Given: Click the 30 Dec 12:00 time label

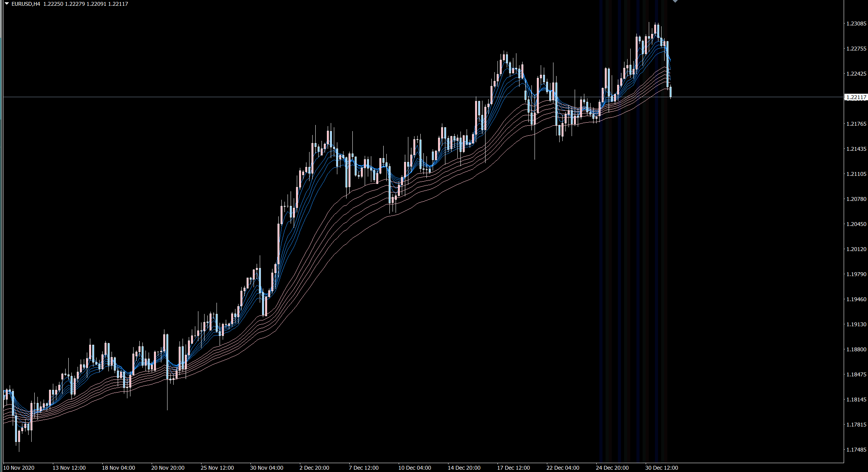Looking at the screenshot, I should point(662,468).
